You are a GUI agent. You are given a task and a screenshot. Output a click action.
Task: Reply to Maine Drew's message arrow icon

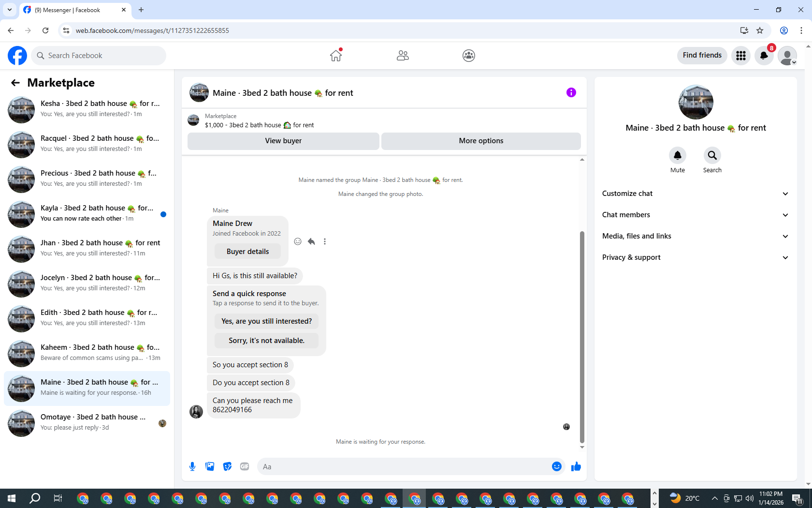pyautogui.click(x=311, y=241)
